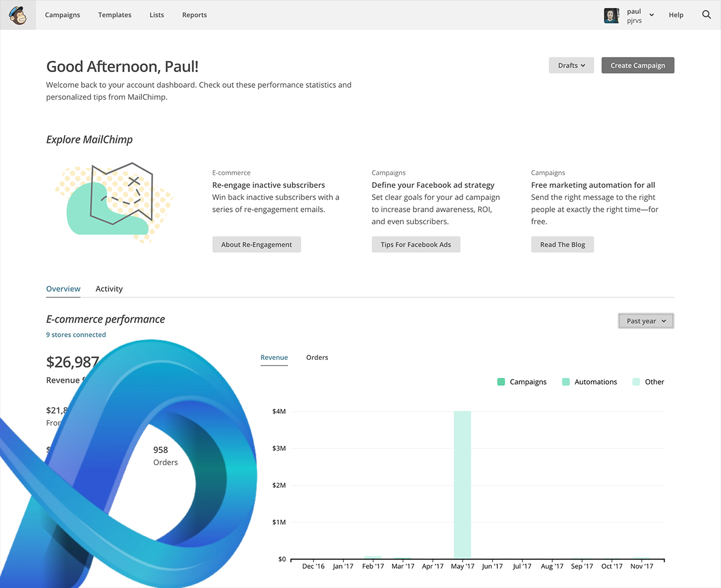Click the Read The Blog button
Screen dimensions: 721x588
click(562, 244)
